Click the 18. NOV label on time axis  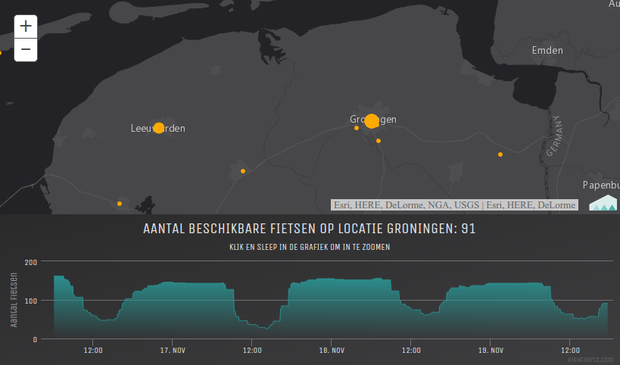331,350
